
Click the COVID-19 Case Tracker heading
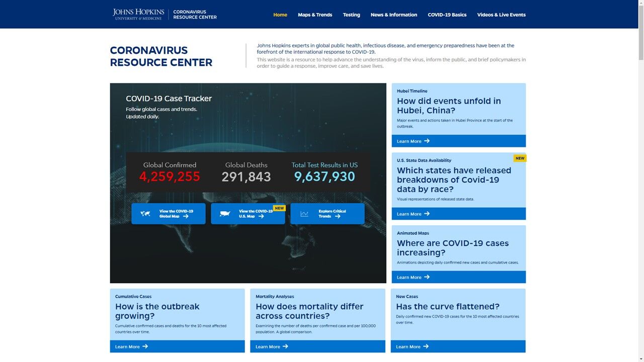click(169, 99)
